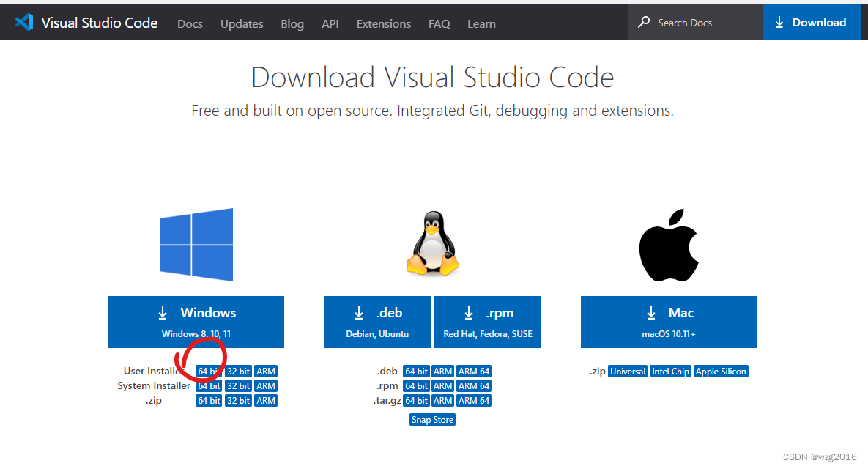Click the blue Download button top right
Screen dimensions: 868x469
click(x=812, y=22)
